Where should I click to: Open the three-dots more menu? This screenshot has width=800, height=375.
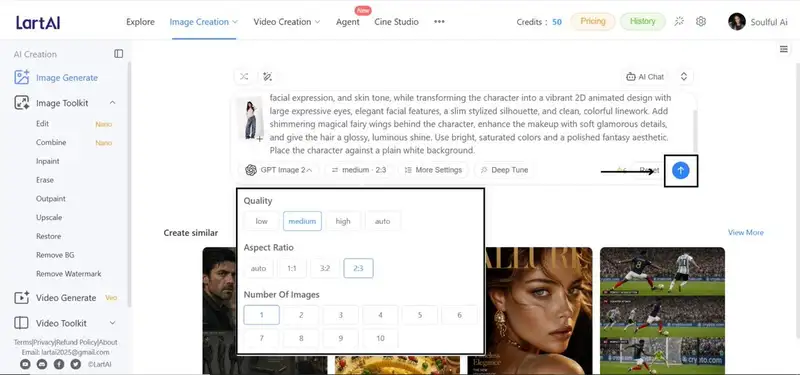[x=439, y=21]
